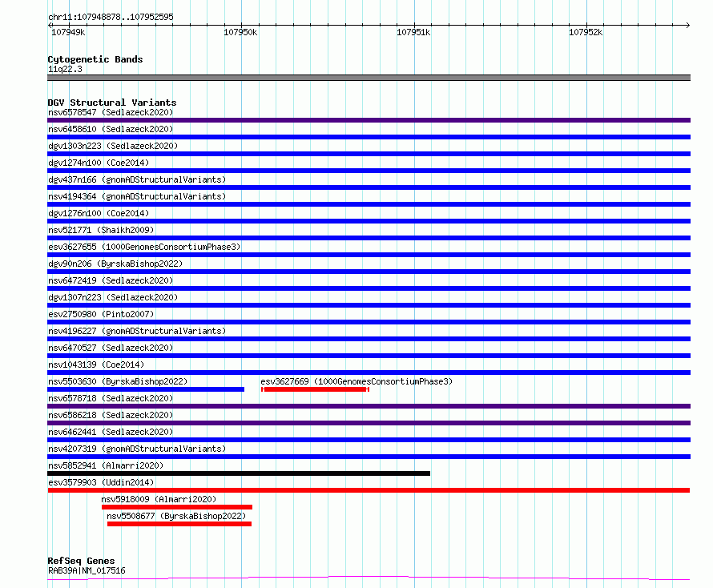Select the blue nsv6458610 variant bar
The image size is (713, 588).
[x=369, y=137]
